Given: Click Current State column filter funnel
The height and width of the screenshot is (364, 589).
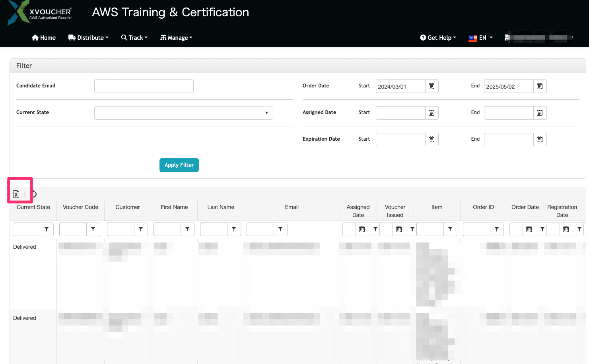Looking at the screenshot, I should (47, 229).
